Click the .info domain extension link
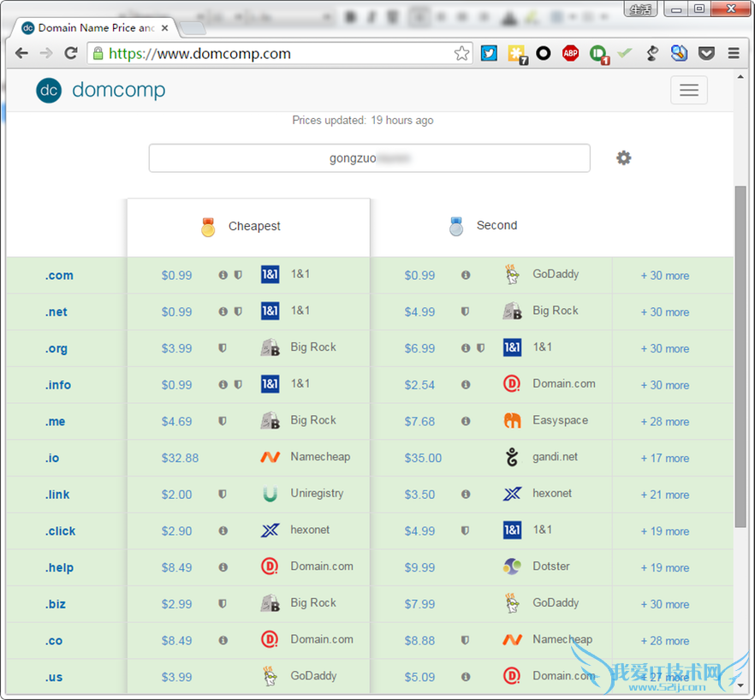 click(58, 385)
